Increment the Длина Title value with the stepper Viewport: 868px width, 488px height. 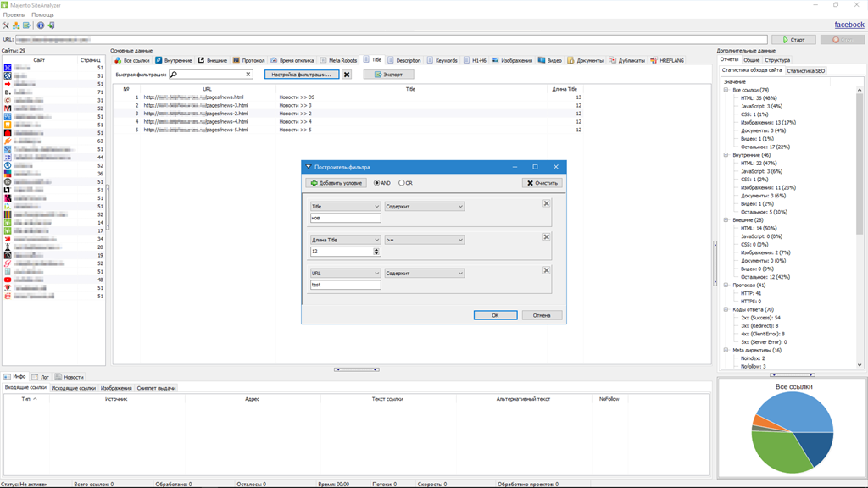[x=376, y=251]
